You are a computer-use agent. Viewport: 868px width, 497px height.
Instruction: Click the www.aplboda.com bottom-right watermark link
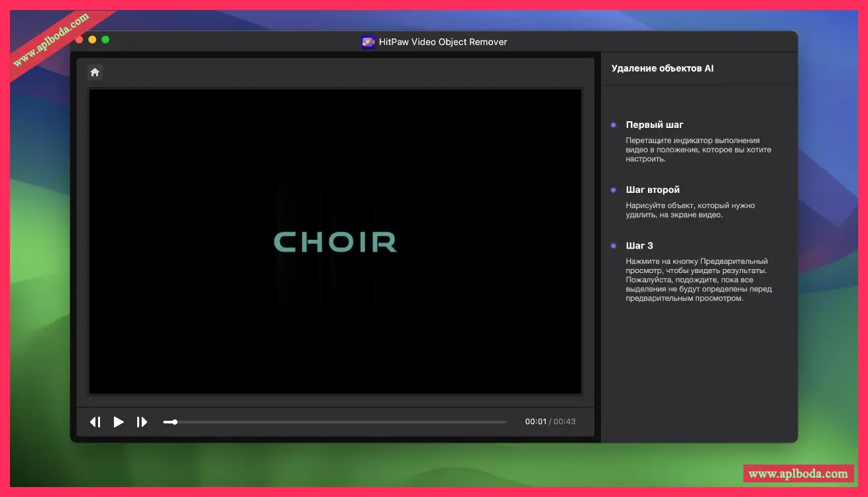[x=798, y=474]
